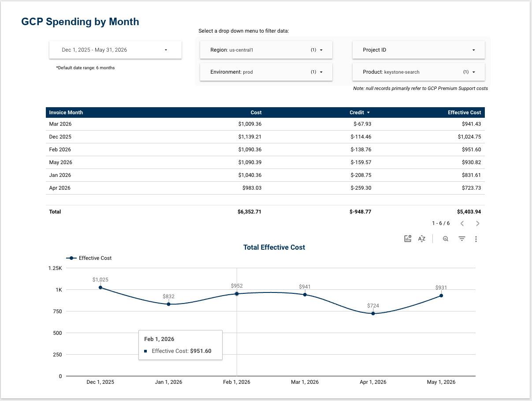Click the Total Effective Cost chart title
532x401 pixels.
tap(274, 247)
